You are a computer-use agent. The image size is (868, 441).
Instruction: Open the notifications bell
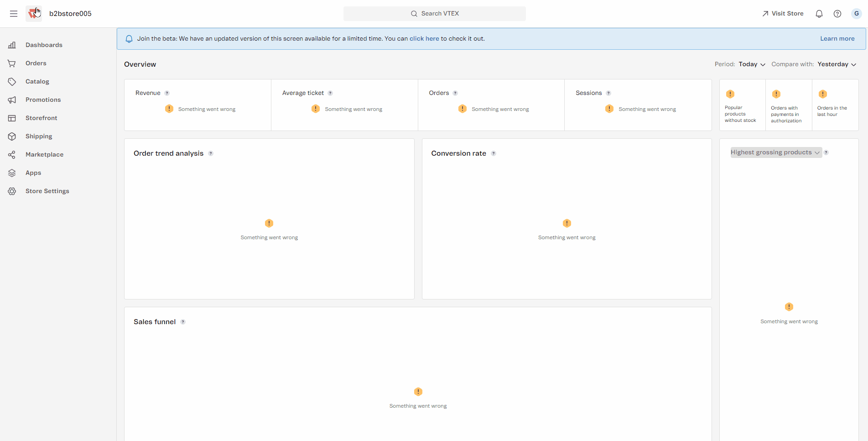pos(819,13)
